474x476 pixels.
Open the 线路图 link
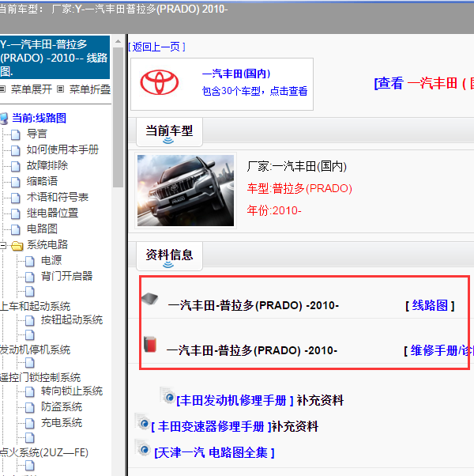pos(430,305)
